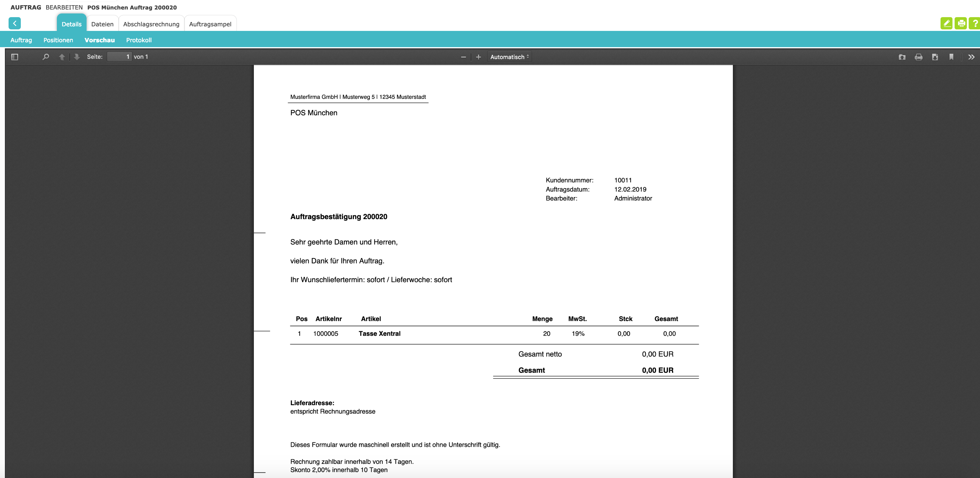The image size is (980, 478).
Task: Zoom out with the minus button
Action: (x=463, y=57)
